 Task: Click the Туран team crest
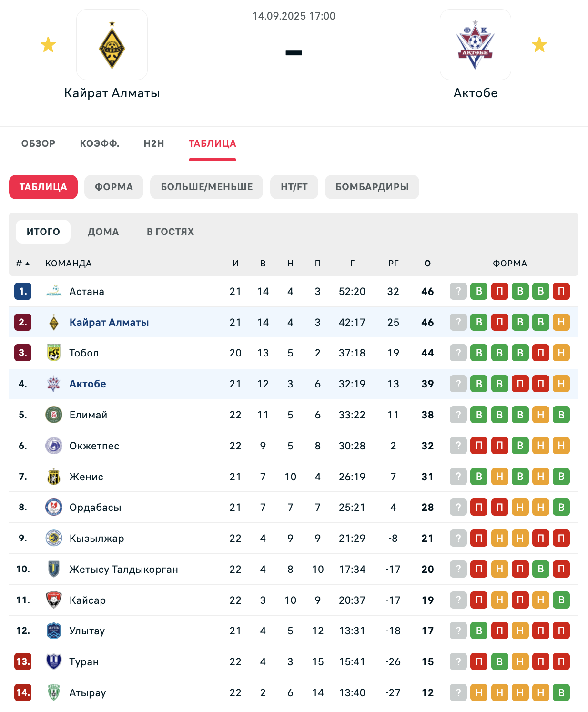(x=54, y=661)
